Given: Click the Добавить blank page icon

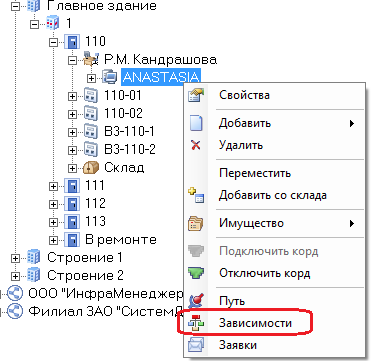Looking at the screenshot, I should 196,123.
